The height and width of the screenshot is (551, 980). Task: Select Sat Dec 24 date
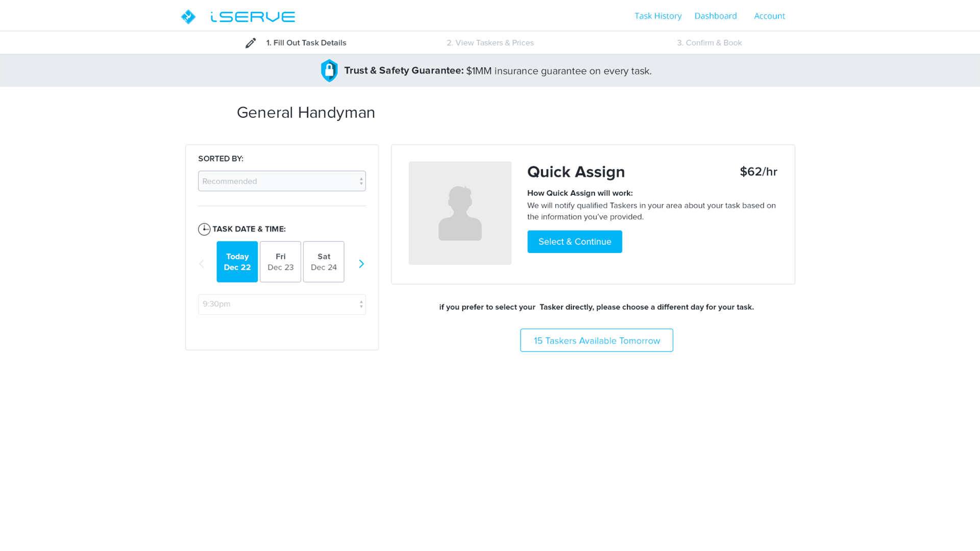[x=324, y=262]
